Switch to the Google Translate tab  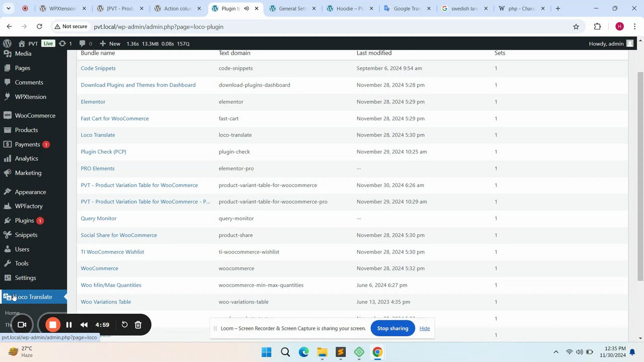(x=407, y=9)
